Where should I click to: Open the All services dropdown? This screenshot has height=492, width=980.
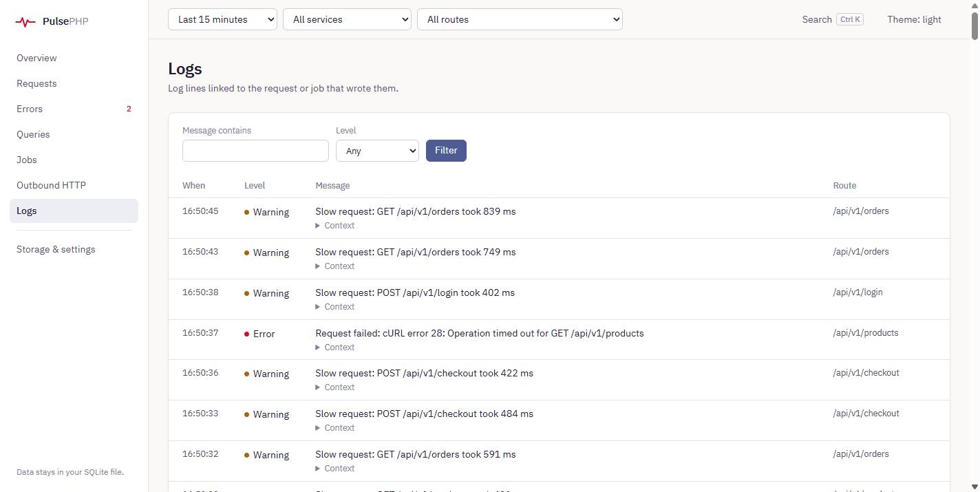point(347,19)
